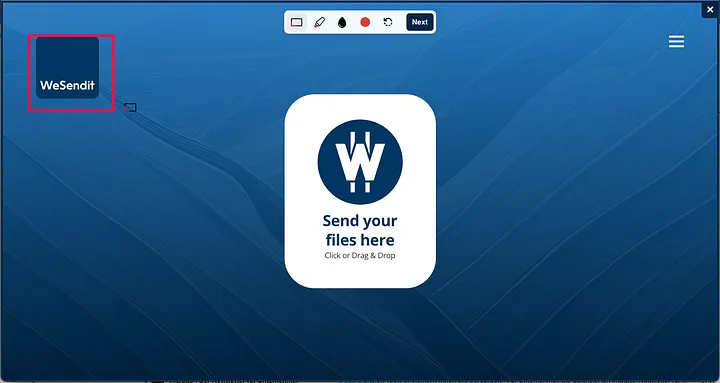Image resolution: width=720 pixels, height=383 pixels.
Task: Open the hamburger menu
Action: pos(676,41)
